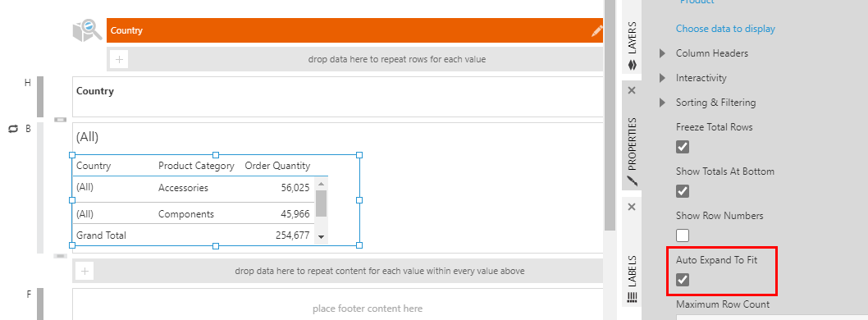The height and width of the screenshot is (320, 868).
Task: Open the Labels side tab
Action: [x=633, y=278]
